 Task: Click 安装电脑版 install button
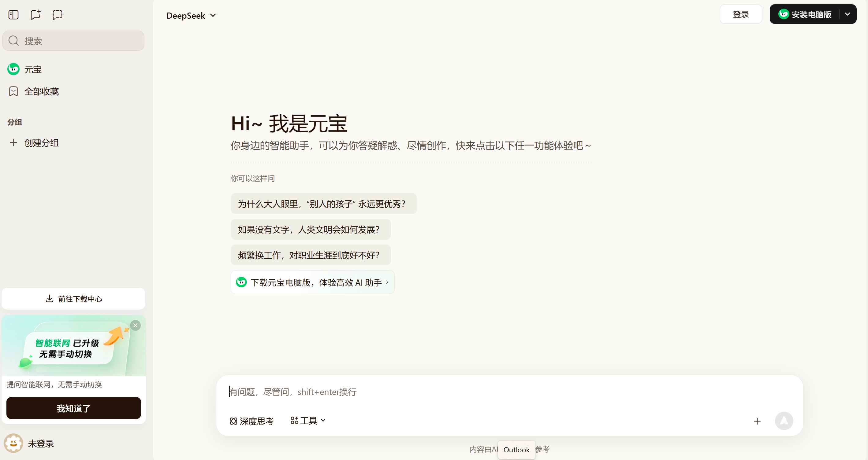(x=805, y=14)
